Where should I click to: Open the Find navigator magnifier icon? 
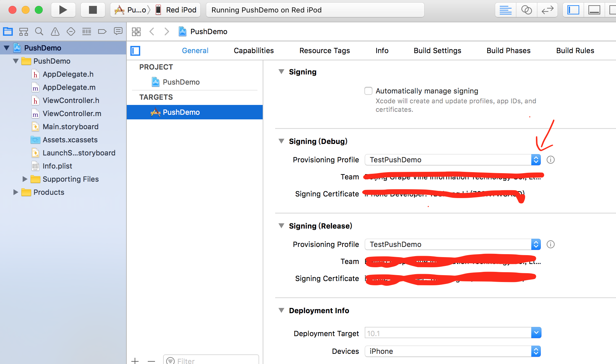[39, 31]
